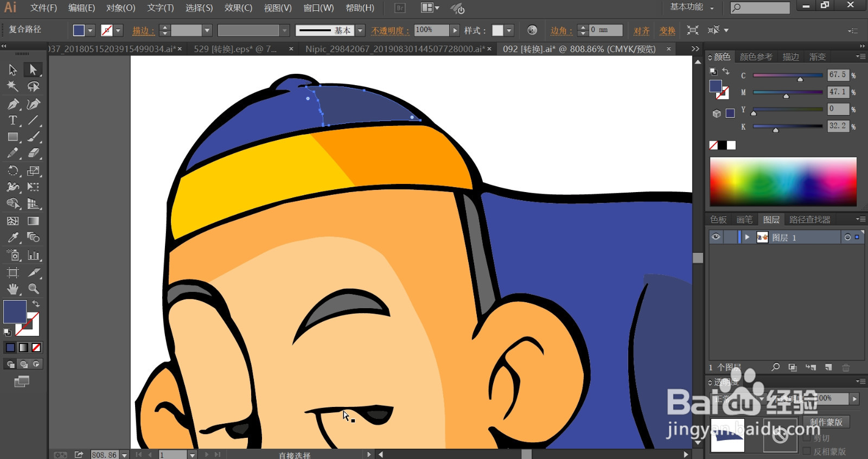Expand 图层 1 sublayers triangle
Viewport: 868px width, 459px height.
coord(747,237)
